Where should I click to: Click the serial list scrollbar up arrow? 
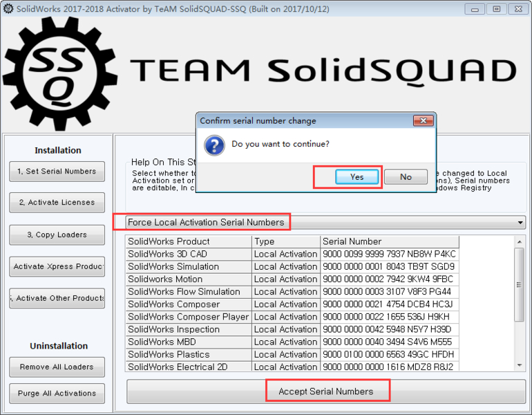click(x=520, y=242)
